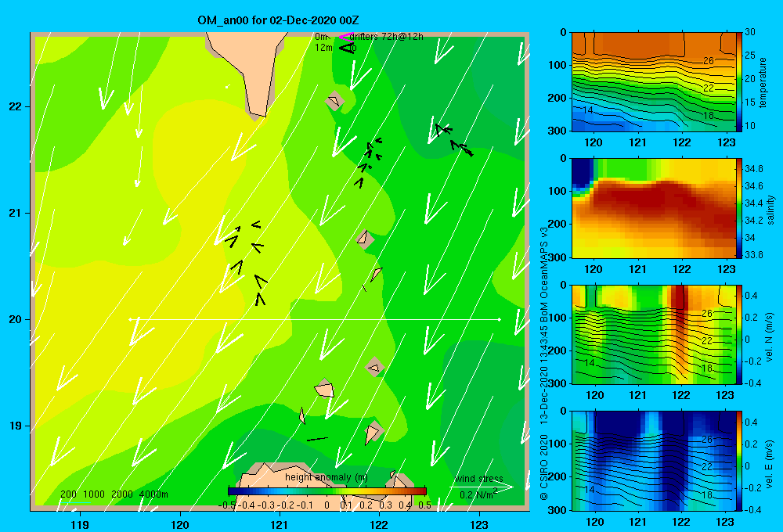Open the northward velocity section plot
Image resolution: width=783 pixels, height=532 pixels.
pos(653,334)
